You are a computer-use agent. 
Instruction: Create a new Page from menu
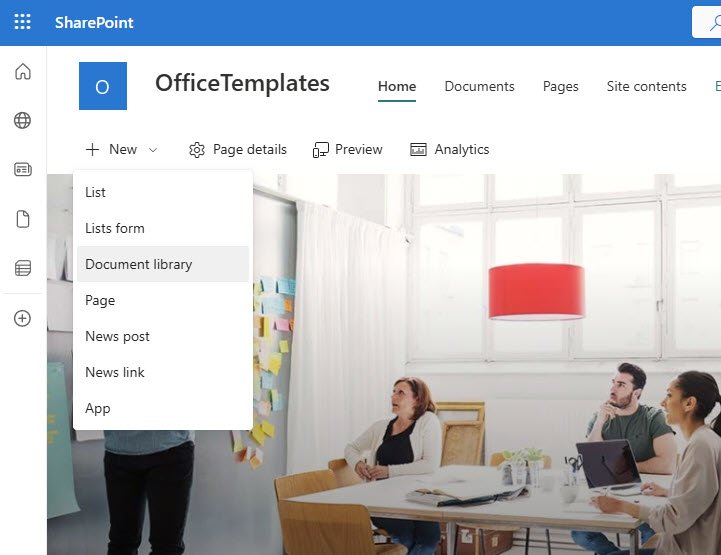(x=100, y=300)
